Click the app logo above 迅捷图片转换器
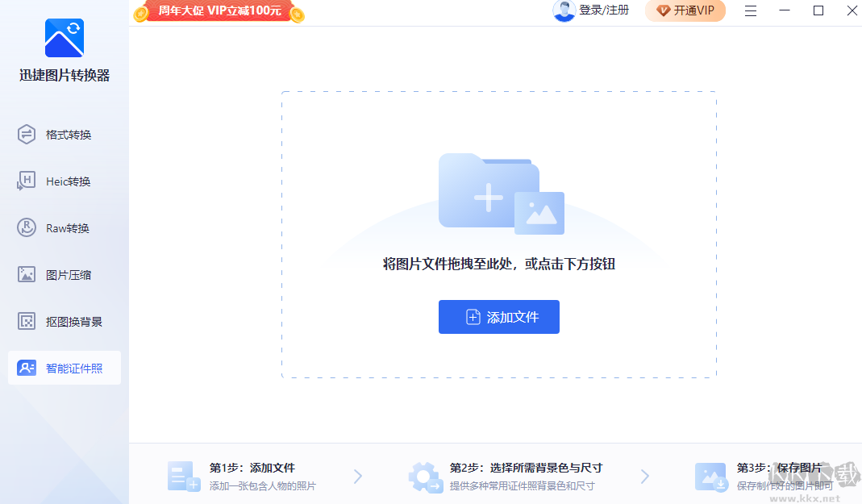This screenshot has height=504, width=862. point(64,38)
